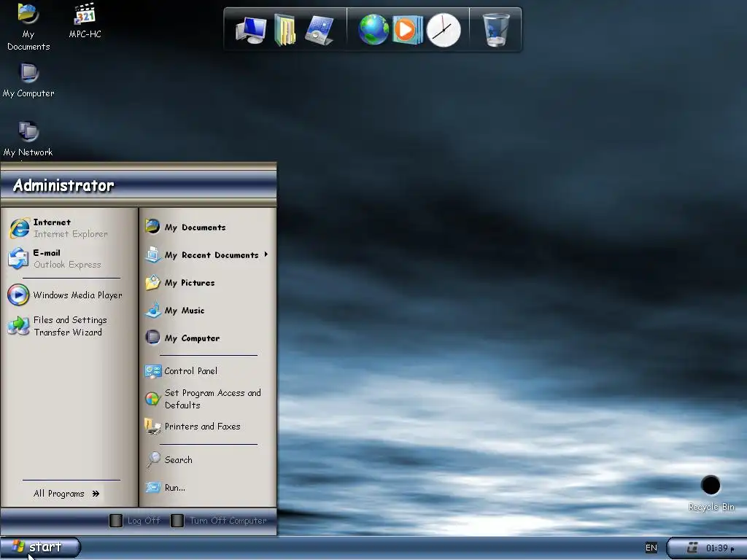
Task: Click the Control Panel icon
Action: pyautogui.click(x=153, y=371)
